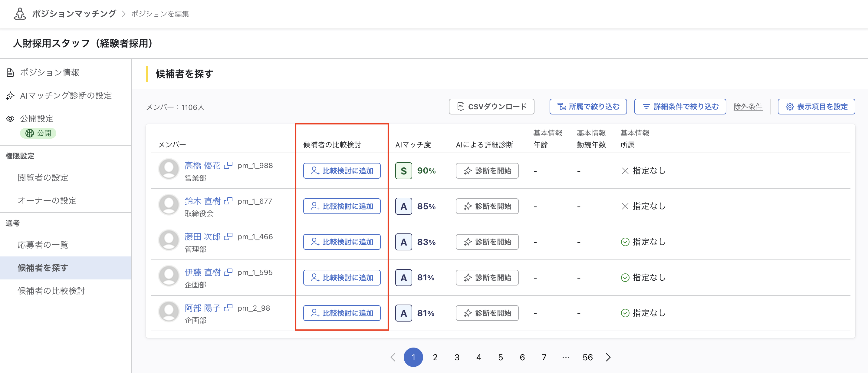Go to next page arrow in pagination
Viewport: 868px width, 373px height.
pos(608,357)
